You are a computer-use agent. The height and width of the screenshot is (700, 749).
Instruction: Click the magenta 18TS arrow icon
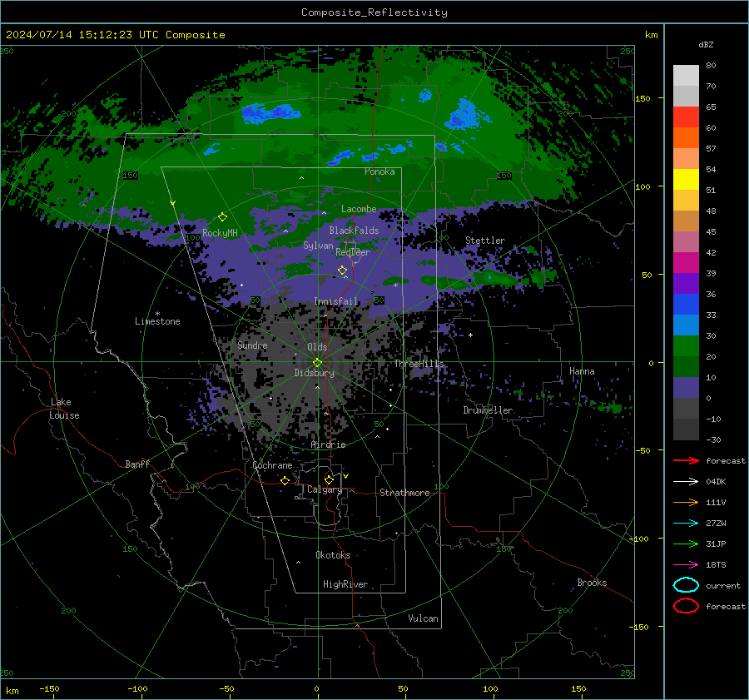(686, 564)
